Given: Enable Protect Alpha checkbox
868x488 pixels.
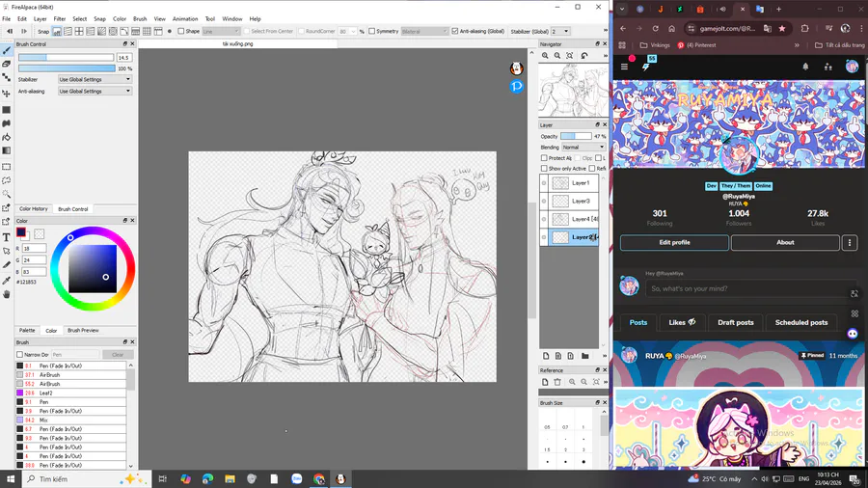Looking at the screenshot, I should coord(544,158).
